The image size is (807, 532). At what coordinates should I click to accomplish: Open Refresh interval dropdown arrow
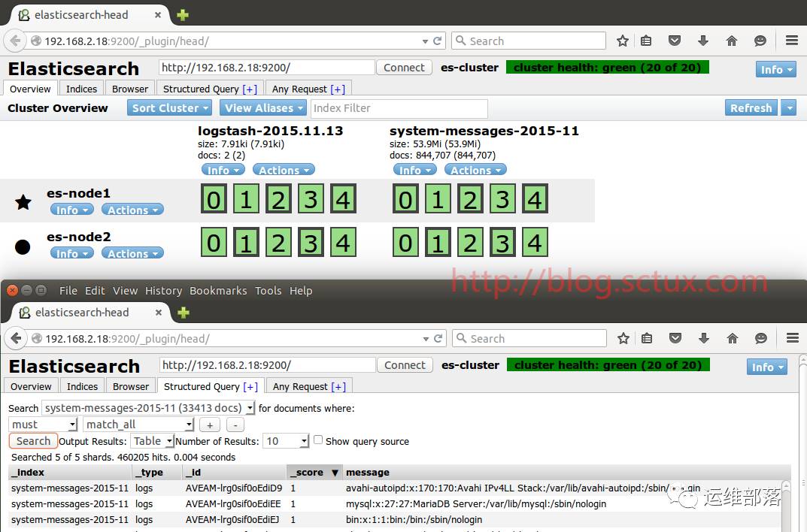point(788,108)
